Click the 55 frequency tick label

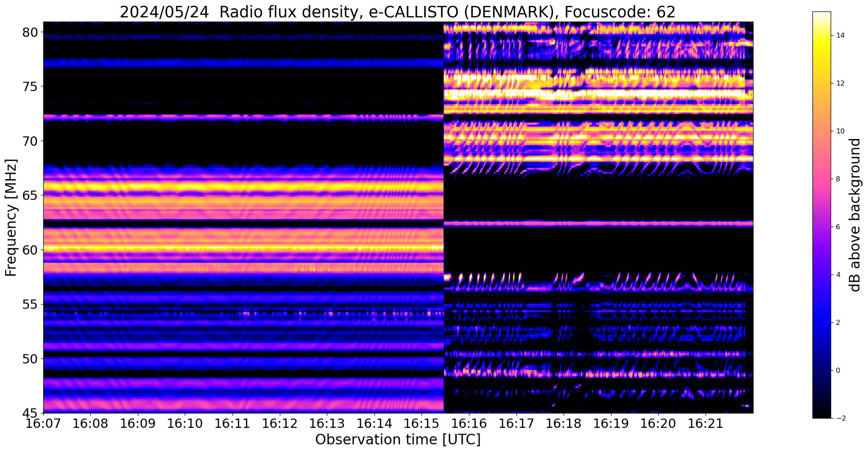[30, 304]
